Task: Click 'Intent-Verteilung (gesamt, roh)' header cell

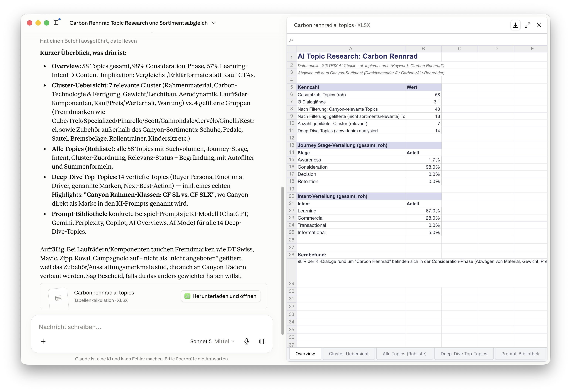Action: 351,196
